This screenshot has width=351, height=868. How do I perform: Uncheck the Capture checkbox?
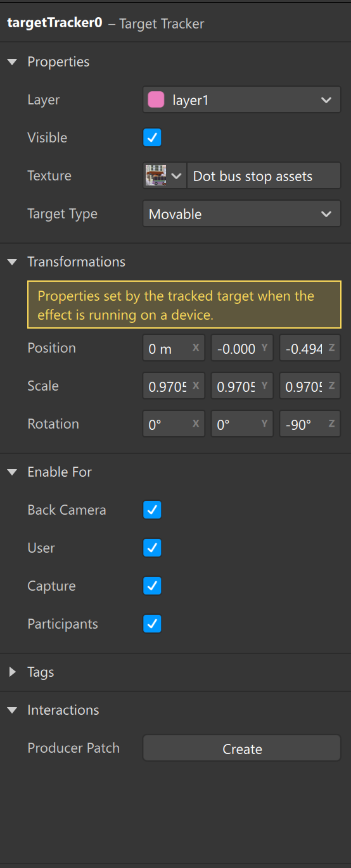click(x=152, y=586)
